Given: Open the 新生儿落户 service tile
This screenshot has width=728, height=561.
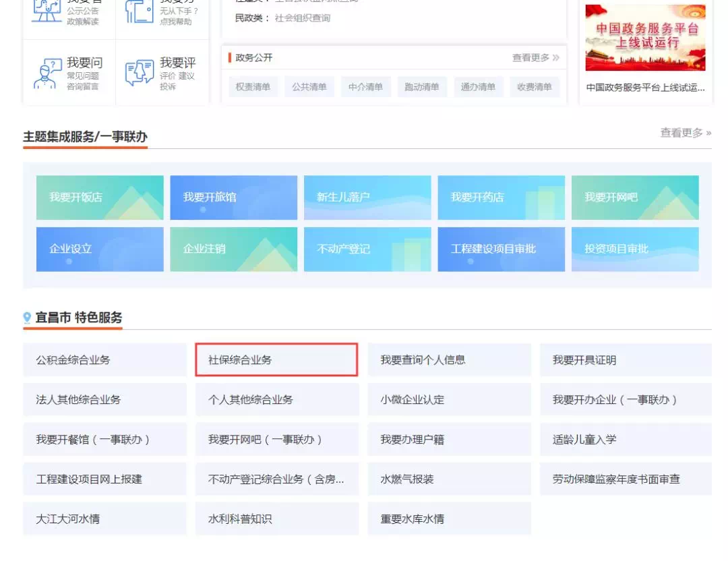Looking at the screenshot, I should [x=367, y=198].
